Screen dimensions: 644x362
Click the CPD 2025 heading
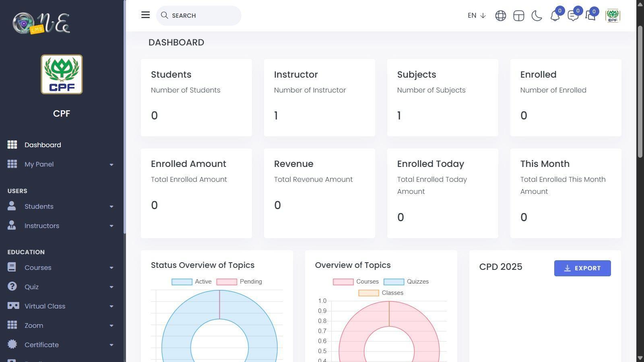501,267
